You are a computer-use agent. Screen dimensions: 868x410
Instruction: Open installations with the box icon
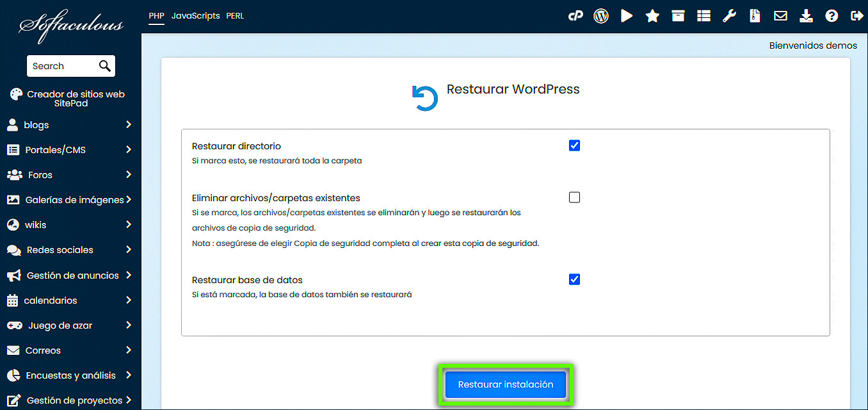[677, 15]
